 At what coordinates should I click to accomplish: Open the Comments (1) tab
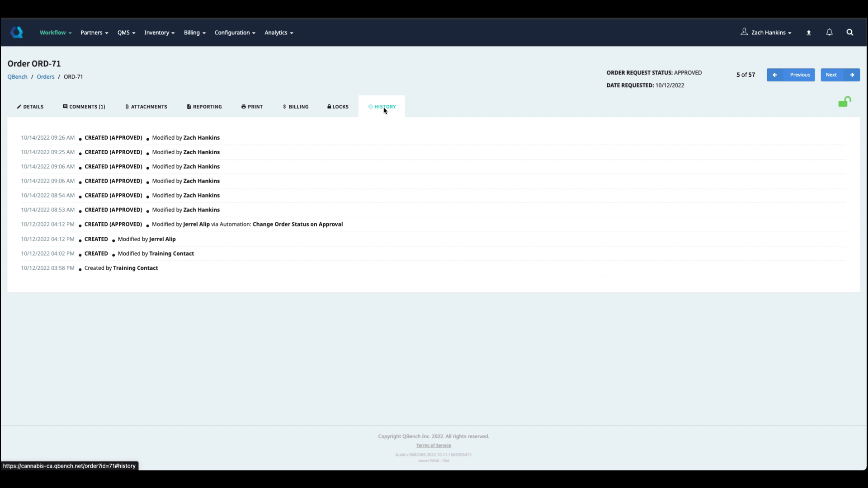click(x=84, y=107)
